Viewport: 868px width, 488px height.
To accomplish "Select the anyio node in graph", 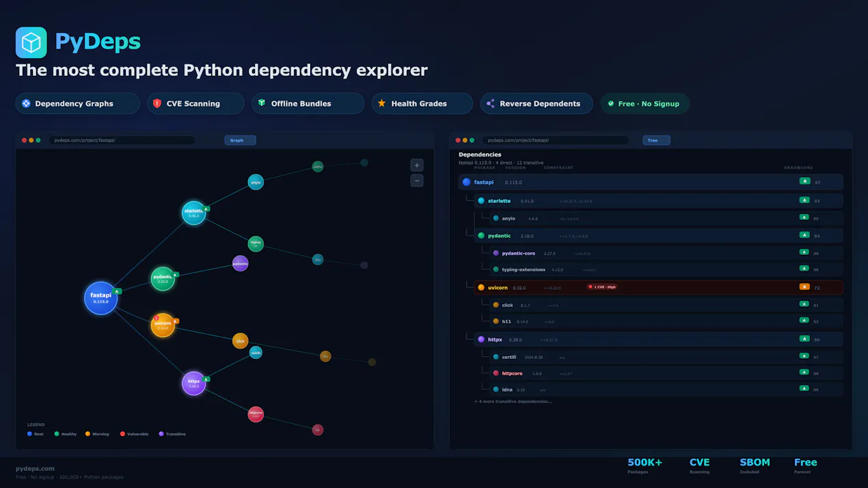I will [256, 182].
